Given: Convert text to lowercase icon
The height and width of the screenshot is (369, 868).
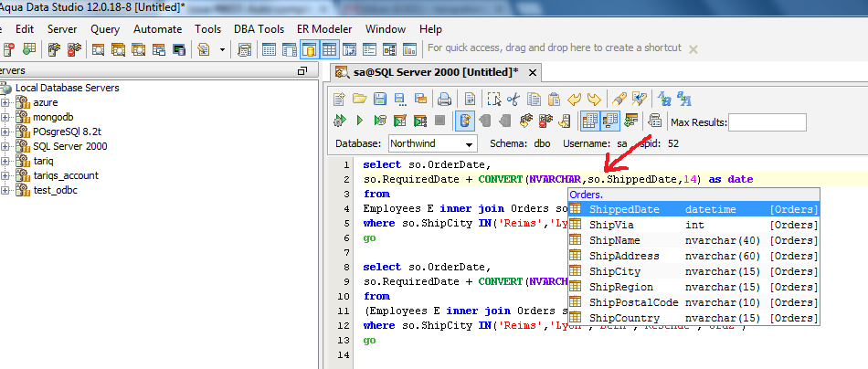Looking at the screenshot, I should pyautogui.click(x=664, y=99).
